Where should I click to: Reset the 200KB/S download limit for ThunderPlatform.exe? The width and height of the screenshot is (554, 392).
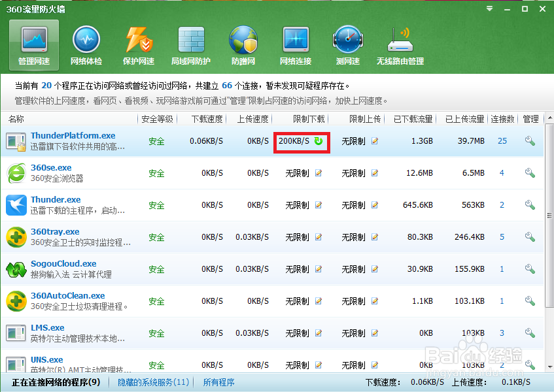pos(319,141)
